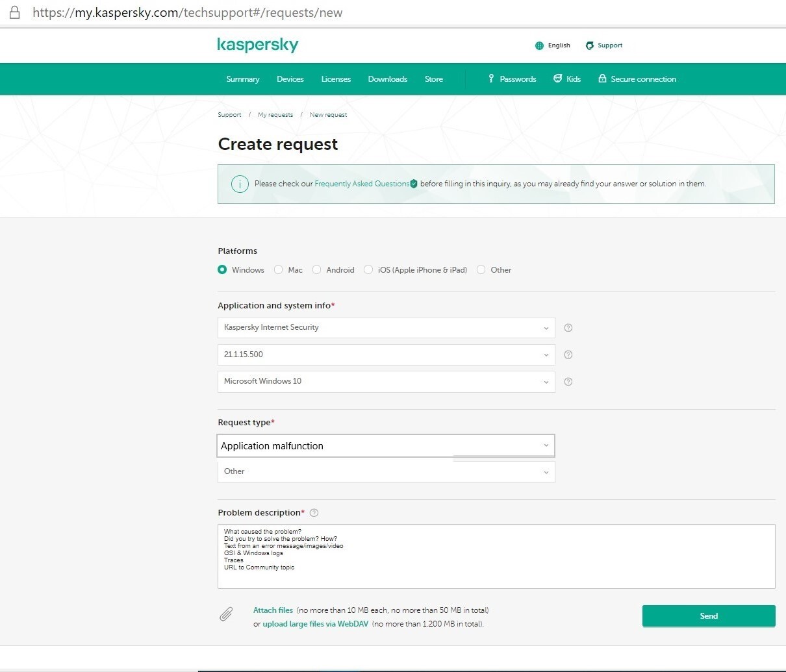Open the Kids menu item
The image size is (786, 672).
tap(567, 79)
